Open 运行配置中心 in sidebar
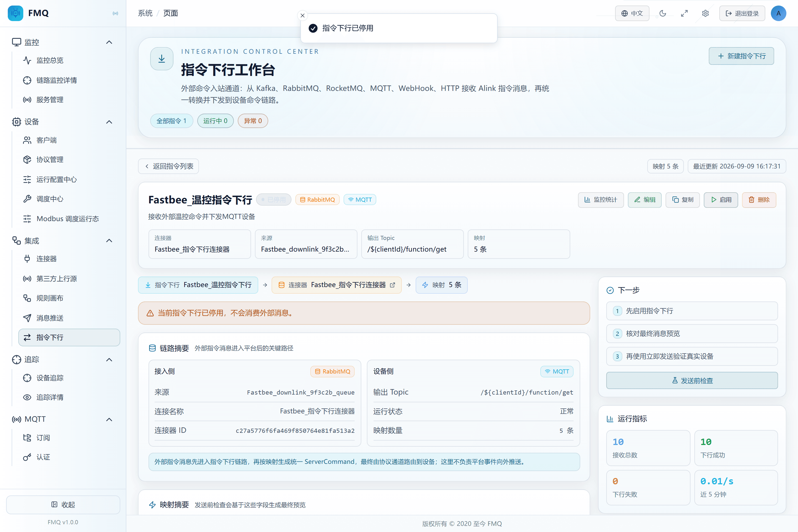The width and height of the screenshot is (798, 532). coord(69,180)
